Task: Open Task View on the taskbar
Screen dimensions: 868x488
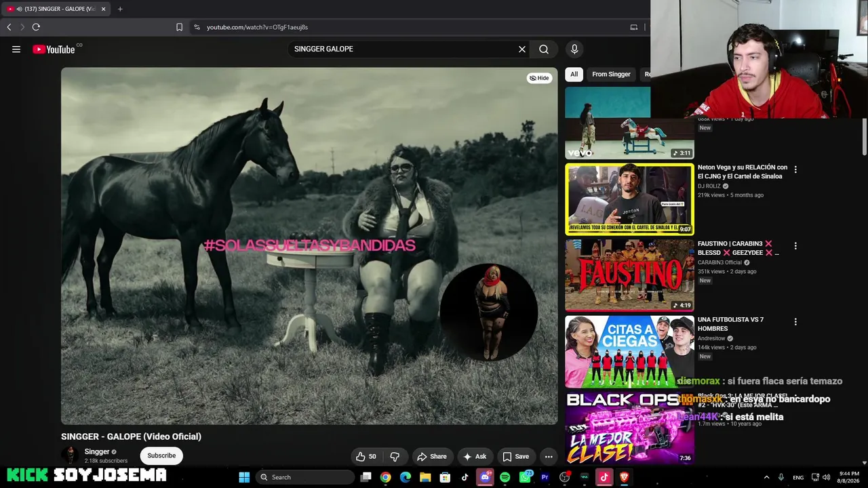Action: pos(366,477)
